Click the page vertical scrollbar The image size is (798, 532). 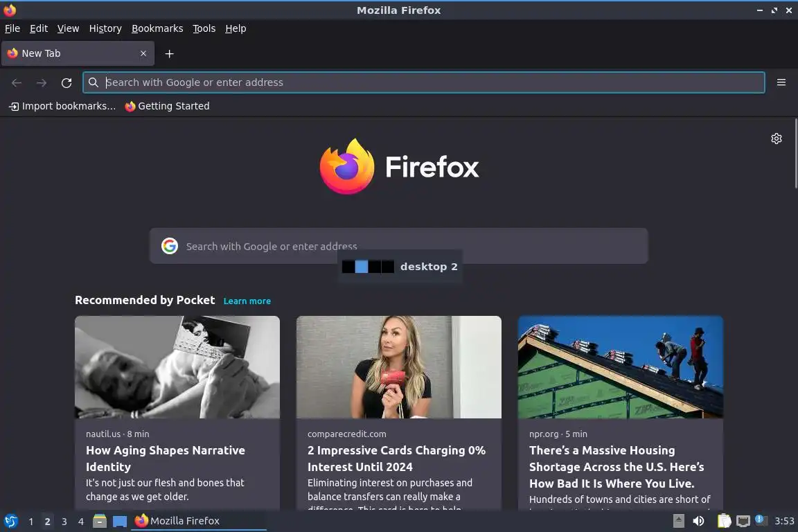click(x=795, y=152)
